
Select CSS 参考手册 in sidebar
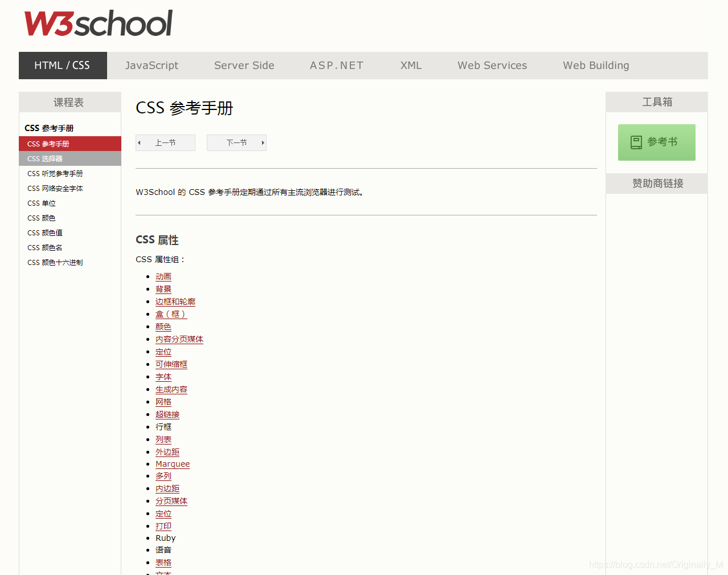coord(70,144)
